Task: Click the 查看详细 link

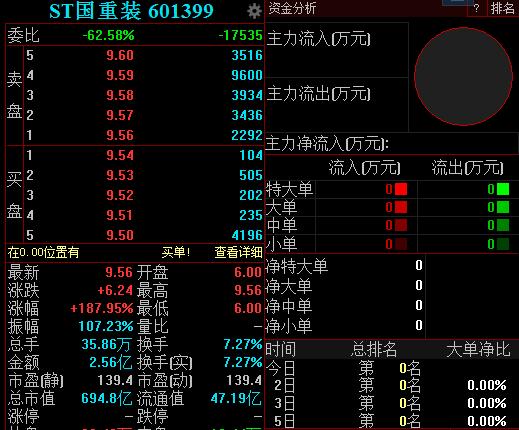Action: 238,252
